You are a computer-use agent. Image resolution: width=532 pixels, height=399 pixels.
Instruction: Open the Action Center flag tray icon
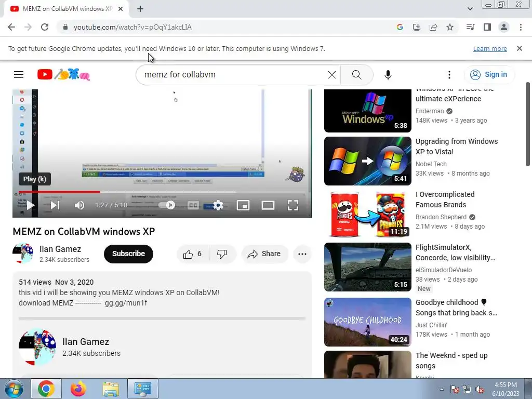[x=455, y=389]
